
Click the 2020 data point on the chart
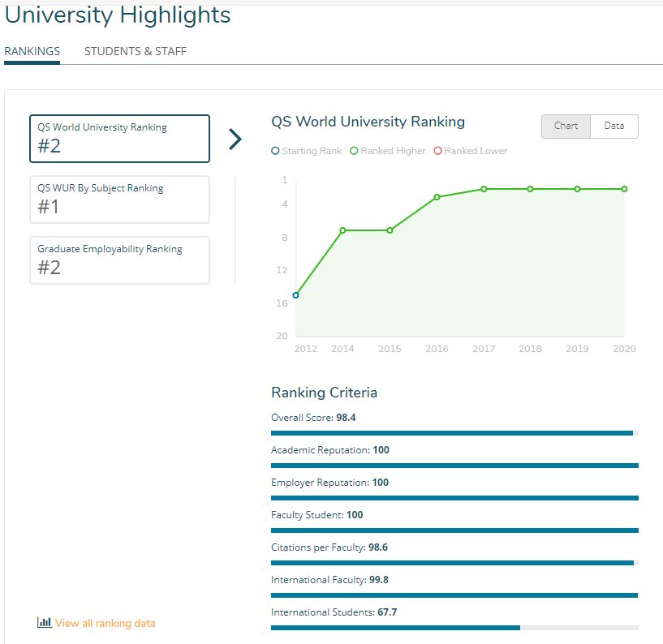(x=625, y=189)
